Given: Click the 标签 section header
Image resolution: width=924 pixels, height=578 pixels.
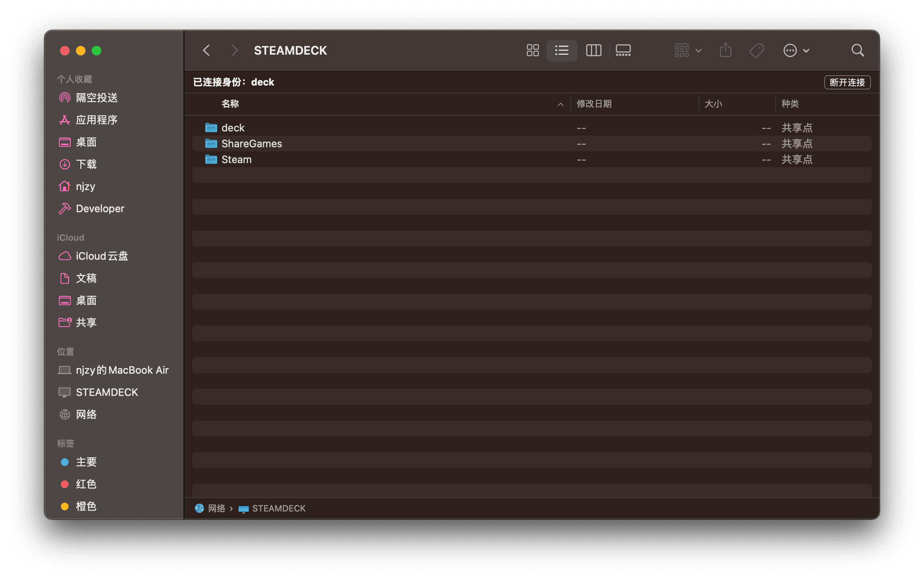Looking at the screenshot, I should click(65, 443).
